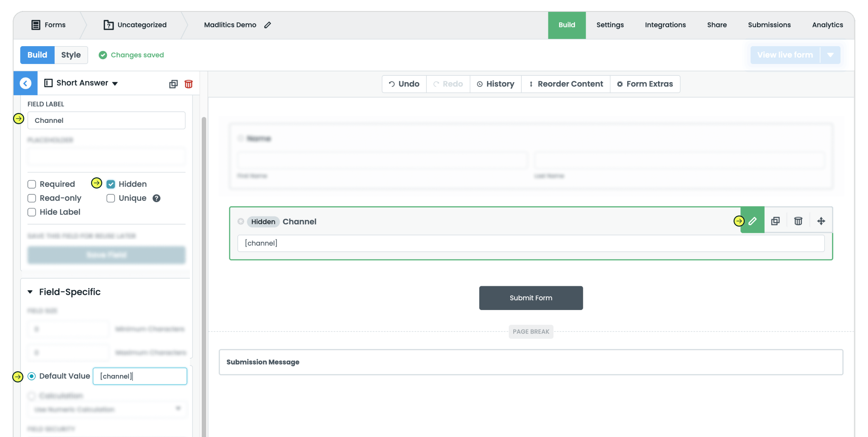Click the Submit Form button
Image resolution: width=868 pixels, height=437 pixels.
point(531,298)
